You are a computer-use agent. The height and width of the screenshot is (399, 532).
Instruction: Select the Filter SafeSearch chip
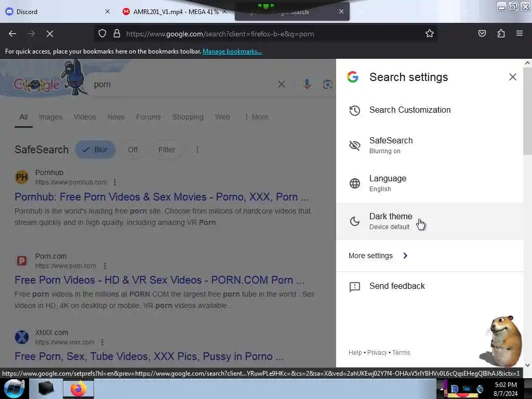pyautogui.click(x=167, y=150)
